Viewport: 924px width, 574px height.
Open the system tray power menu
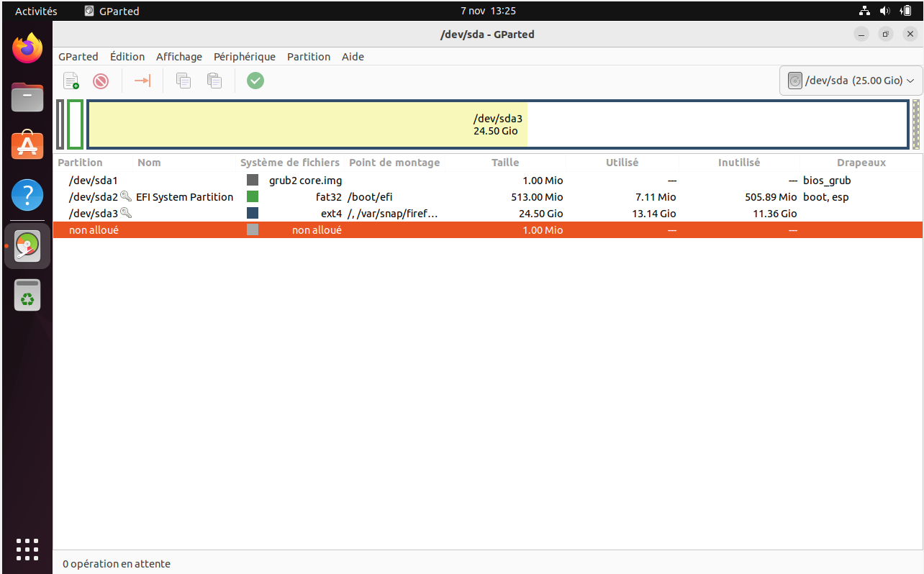coord(905,11)
